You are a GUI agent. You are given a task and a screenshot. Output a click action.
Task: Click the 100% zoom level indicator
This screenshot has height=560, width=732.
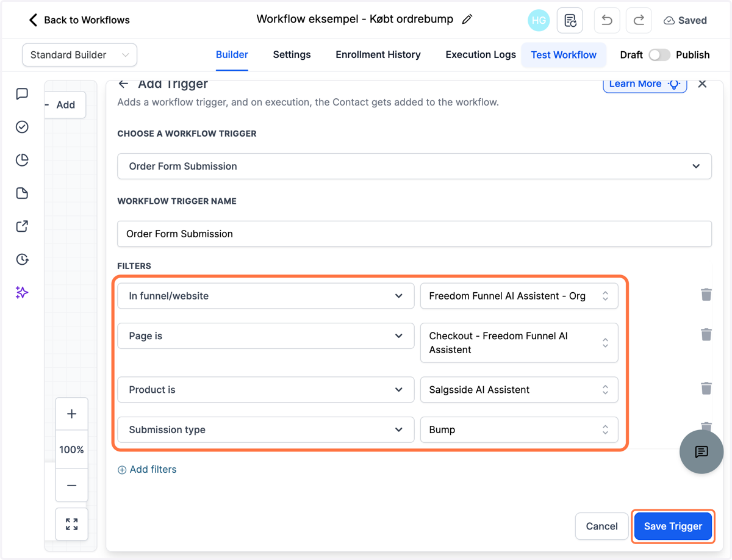[x=71, y=450]
